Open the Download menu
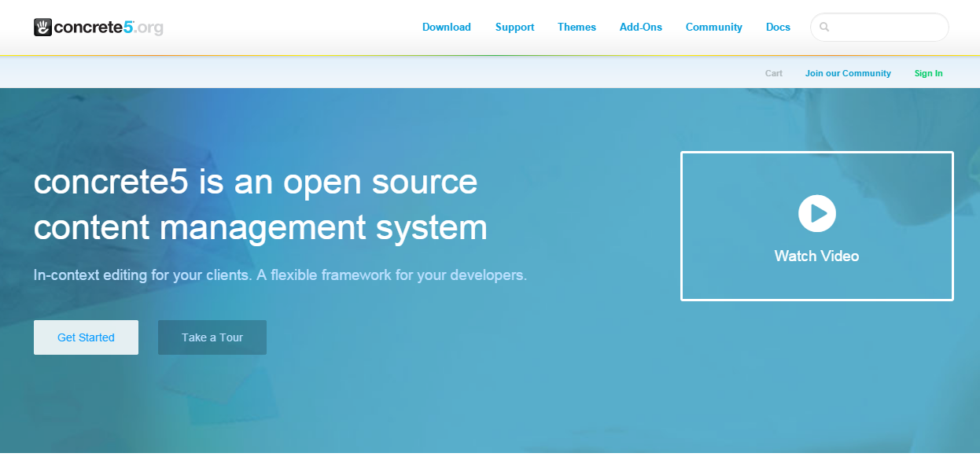The height and width of the screenshot is (457, 980). (x=447, y=28)
